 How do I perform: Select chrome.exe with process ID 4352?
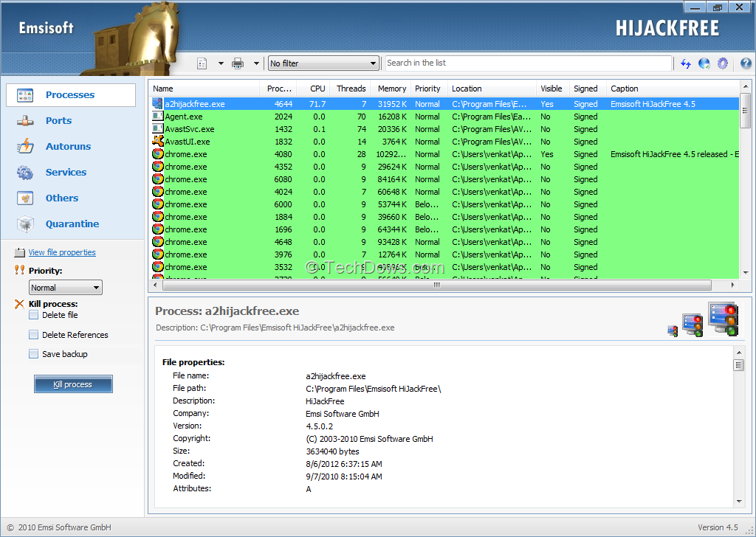pyautogui.click(x=444, y=167)
